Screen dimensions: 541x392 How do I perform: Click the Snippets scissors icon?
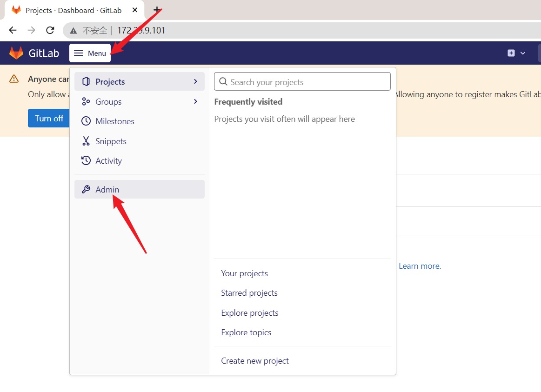(86, 141)
